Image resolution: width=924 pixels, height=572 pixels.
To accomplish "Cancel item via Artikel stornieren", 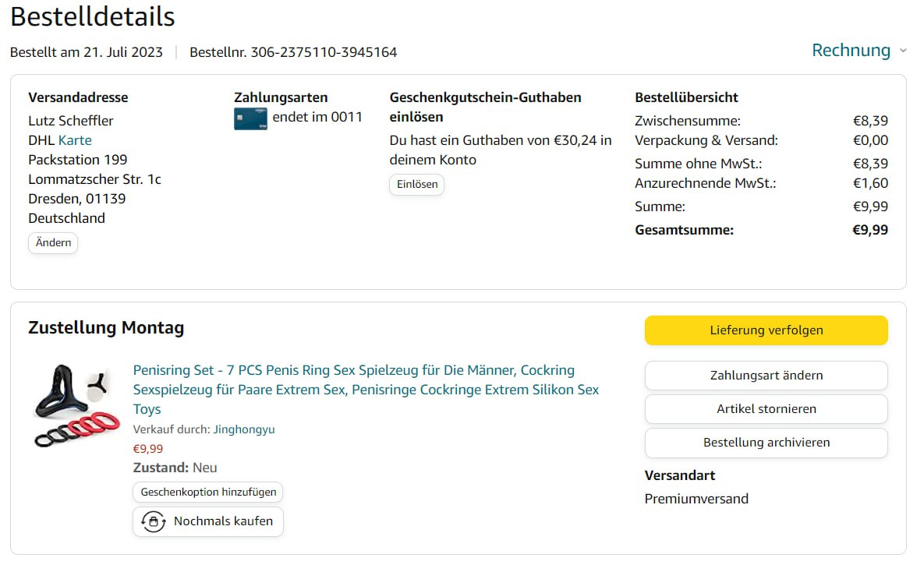I will tap(766, 409).
